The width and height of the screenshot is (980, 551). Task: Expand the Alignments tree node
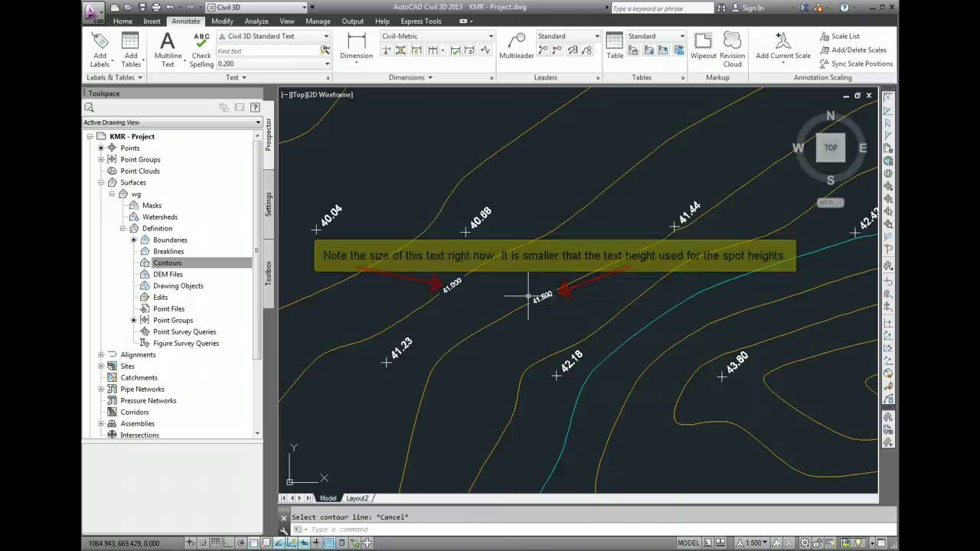[101, 354]
